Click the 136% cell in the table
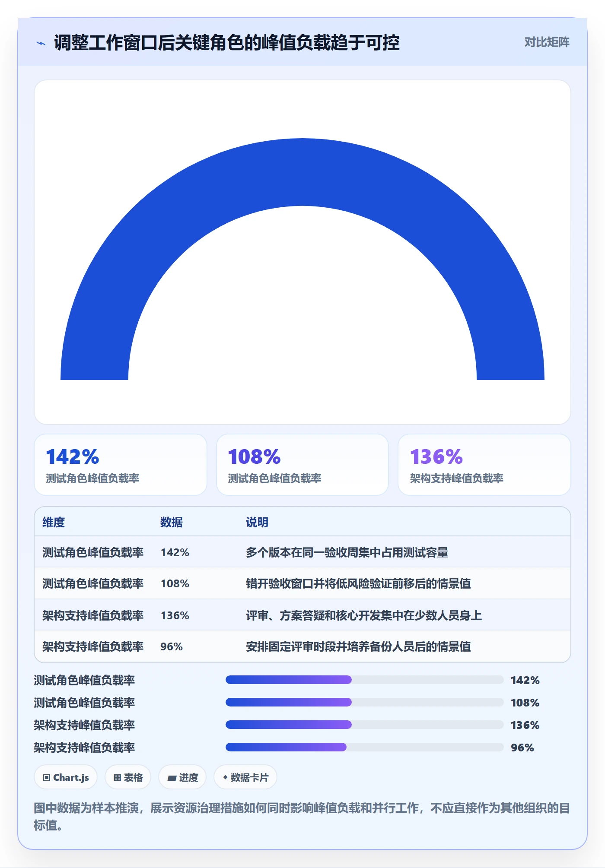This screenshot has width=605, height=868. (175, 615)
